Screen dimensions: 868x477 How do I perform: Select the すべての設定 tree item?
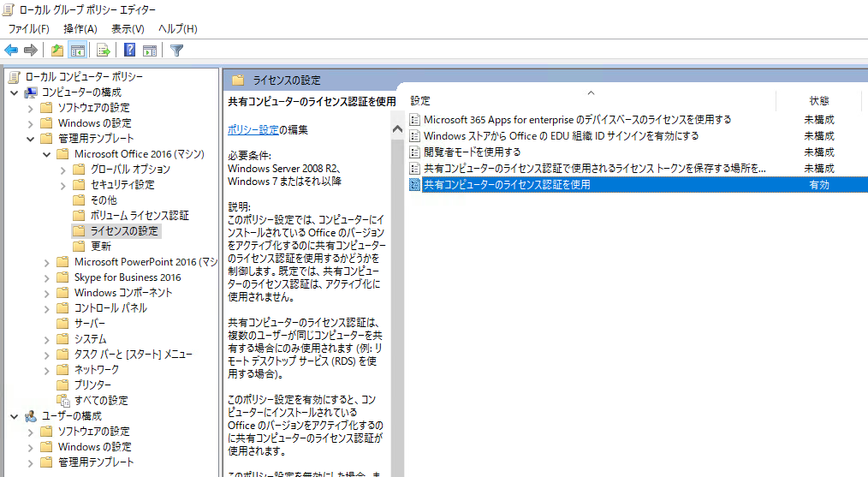coord(101,400)
